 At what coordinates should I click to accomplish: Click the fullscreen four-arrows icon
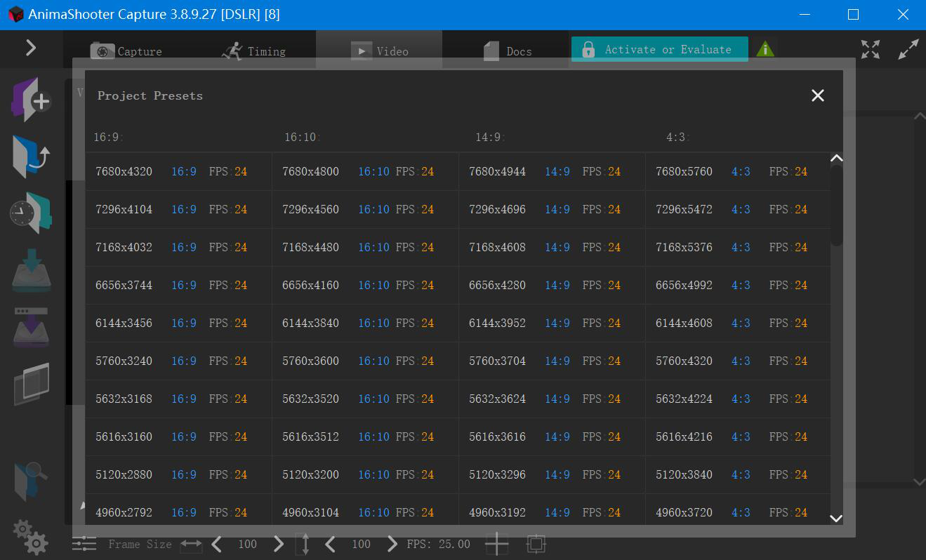coord(871,49)
